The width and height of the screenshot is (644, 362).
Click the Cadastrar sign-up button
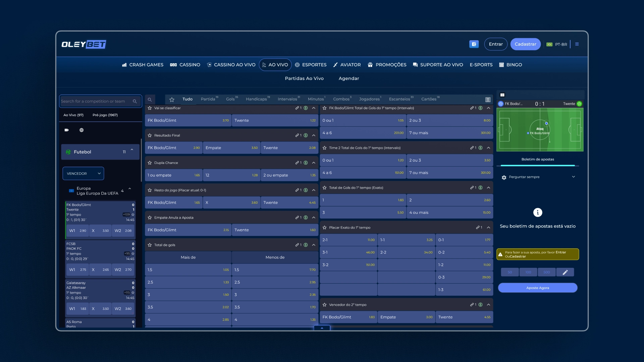525,44
